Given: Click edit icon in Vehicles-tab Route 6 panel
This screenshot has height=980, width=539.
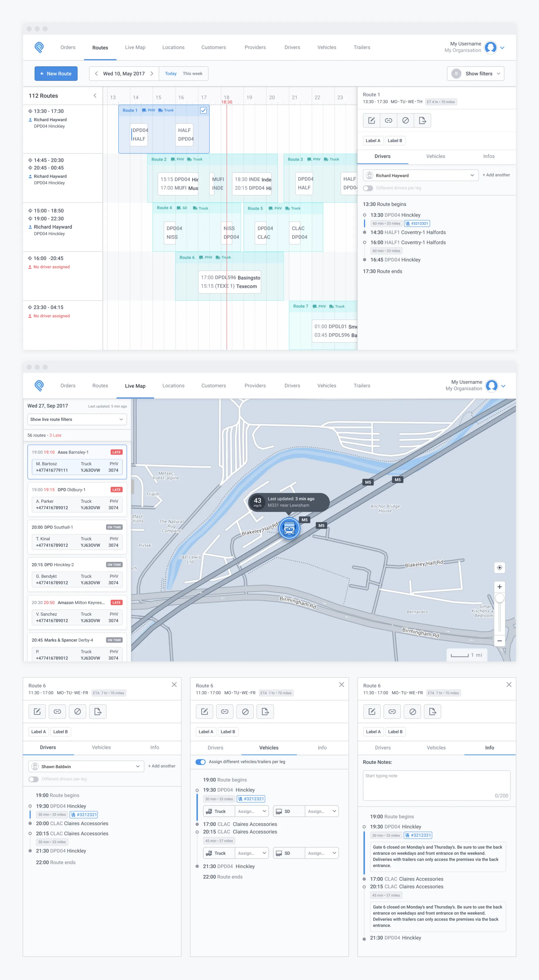Looking at the screenshot, I should [205, 712].
